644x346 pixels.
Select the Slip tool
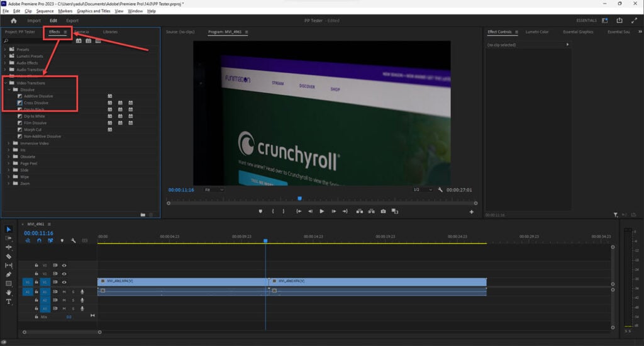[x=9, y=265]
